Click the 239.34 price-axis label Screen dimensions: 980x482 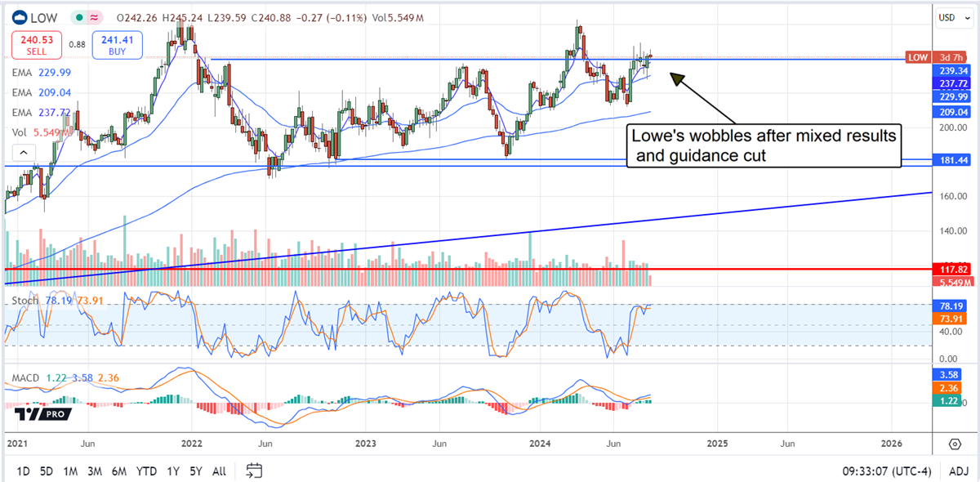click(951, 71)
